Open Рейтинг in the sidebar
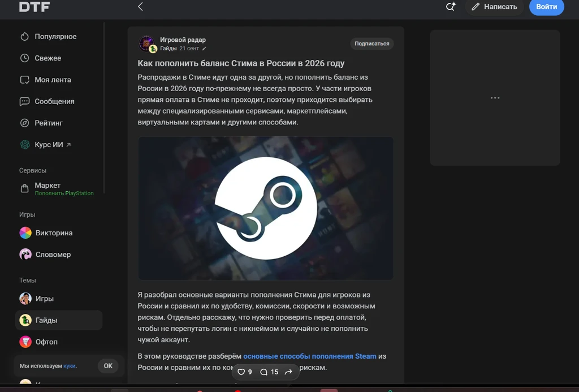The image size is (579, 392). 49,123
